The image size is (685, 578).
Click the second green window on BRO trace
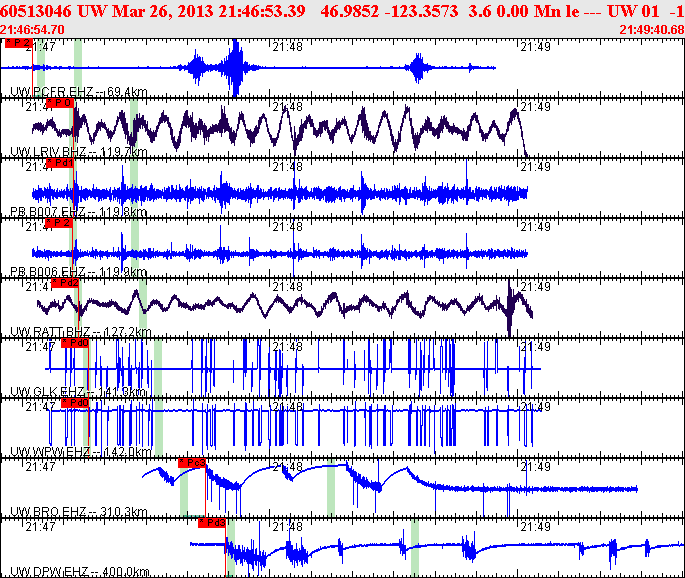[x=331, y=488]
